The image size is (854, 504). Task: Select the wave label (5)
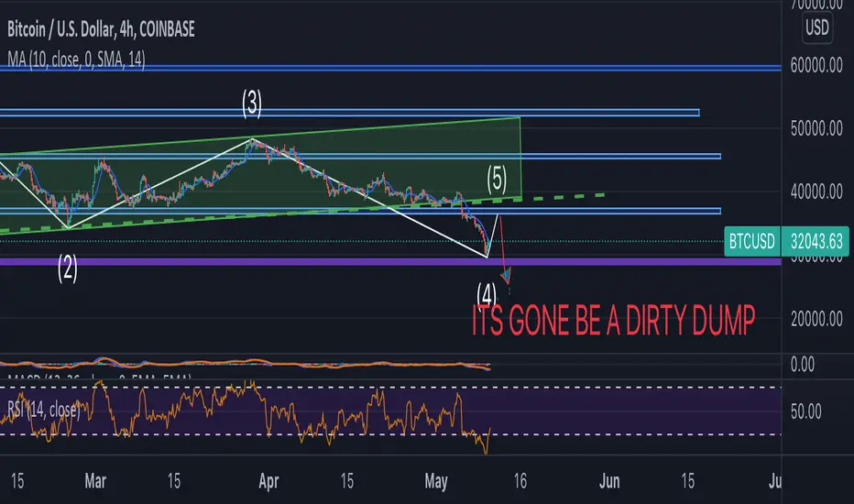pos(497,180)
